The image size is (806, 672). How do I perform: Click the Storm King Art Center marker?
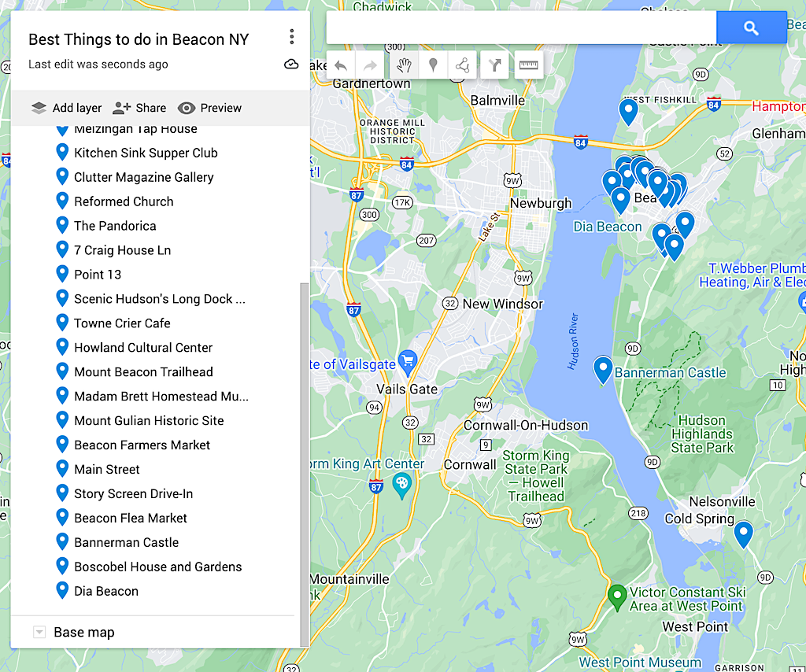click(x=401, y=485)
